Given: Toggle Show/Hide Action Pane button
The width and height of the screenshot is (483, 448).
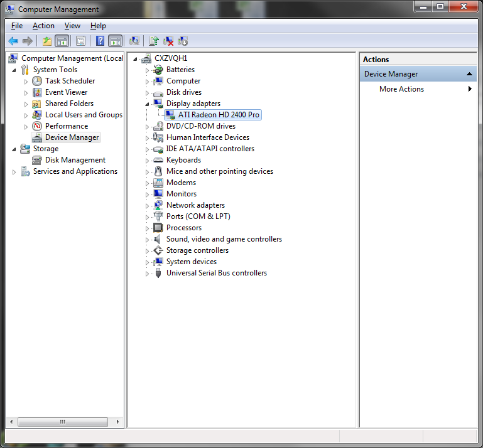Looking at the screenshot, I should pos(115,41).
